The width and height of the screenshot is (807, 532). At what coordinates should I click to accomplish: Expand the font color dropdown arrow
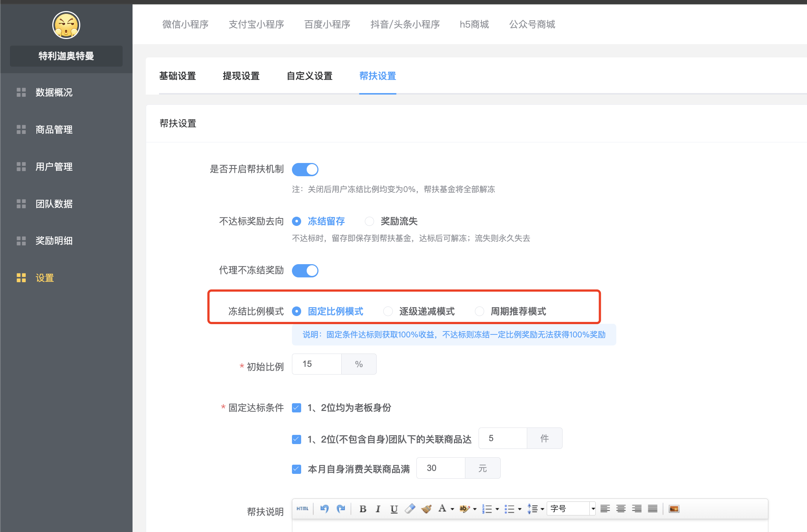click(x=452, y=509)
